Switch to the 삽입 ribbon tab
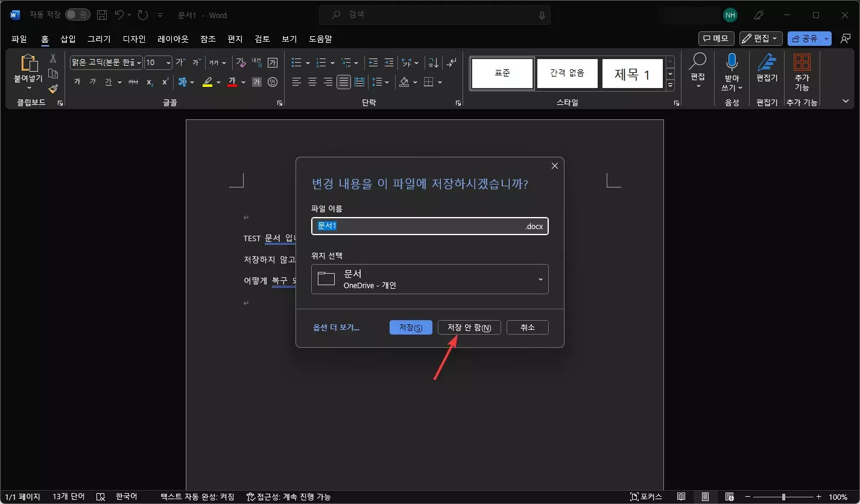 point(67,39)
